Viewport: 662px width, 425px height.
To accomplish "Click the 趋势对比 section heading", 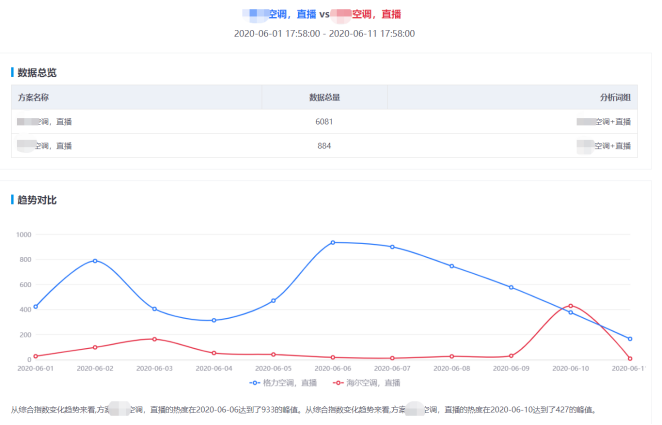I will click(37, 200).
